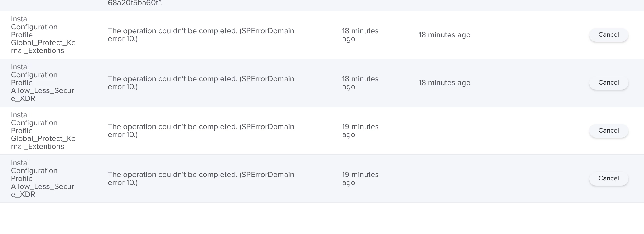Cancel Allow_Less_Secure_XDR command from 19 minutes ago
644x234 pixels.
(x=609, y=179)
